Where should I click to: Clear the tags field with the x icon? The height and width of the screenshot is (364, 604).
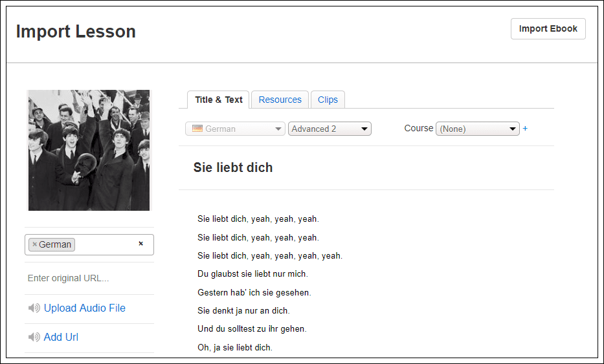(x=140, y=244)
